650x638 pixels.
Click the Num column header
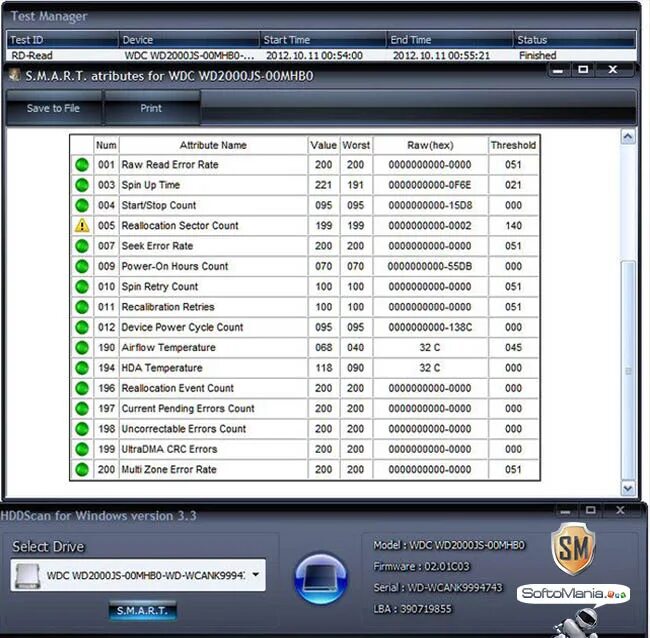(x=106, y=145)
